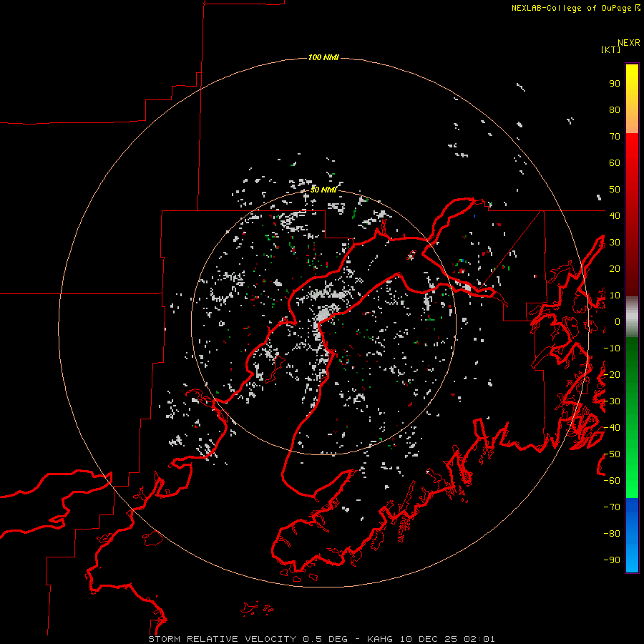Click the KT units label above color scale
The image size is (644, 644).
(610, 49)
